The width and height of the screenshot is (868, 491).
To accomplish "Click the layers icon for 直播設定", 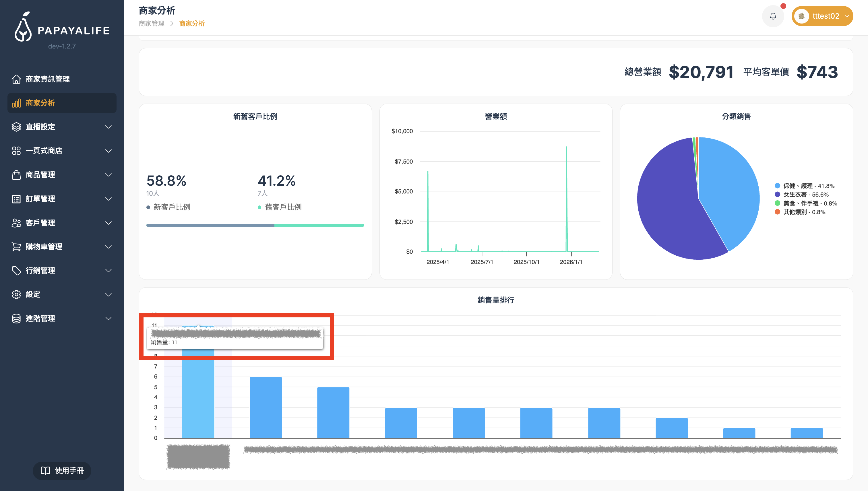I will coord(16,127).
